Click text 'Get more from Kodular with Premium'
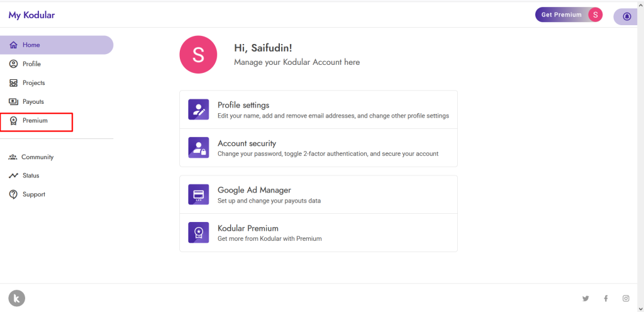This screenshot has width=644, height=312. [x=269, y=238]
